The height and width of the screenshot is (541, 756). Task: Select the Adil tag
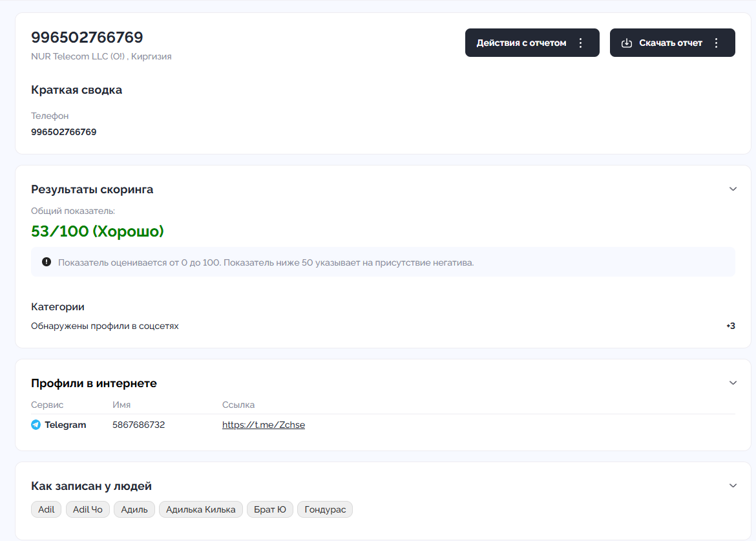(x=47, y=510)
